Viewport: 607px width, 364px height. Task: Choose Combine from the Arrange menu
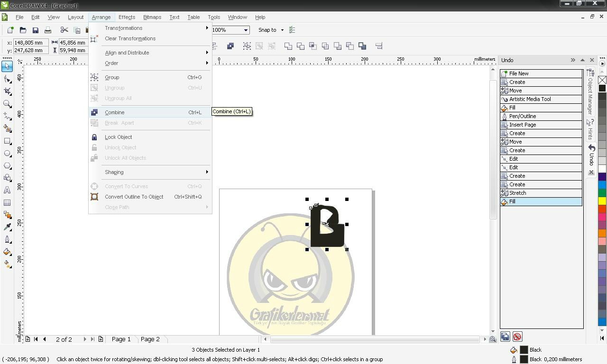(x=150, y=112)
